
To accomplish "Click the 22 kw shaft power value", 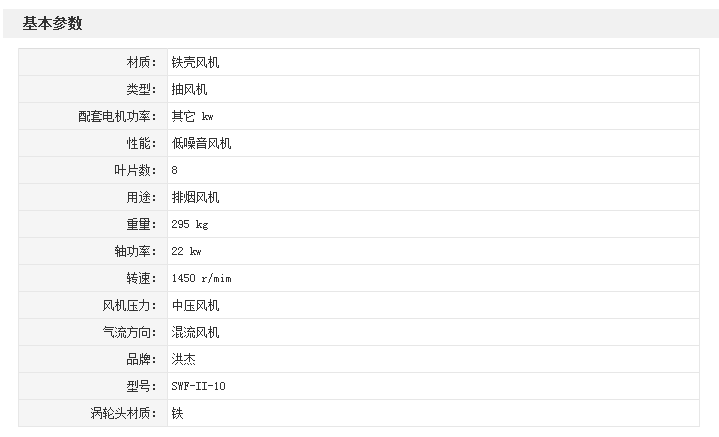I will click(x=187, y=251).
